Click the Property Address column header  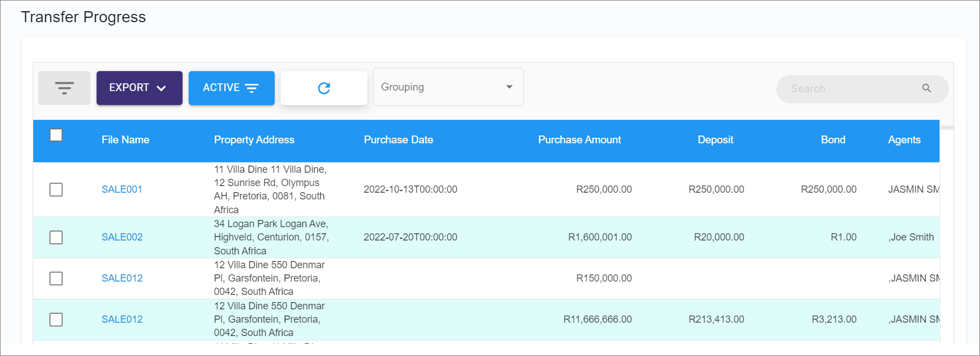point(254,140)
